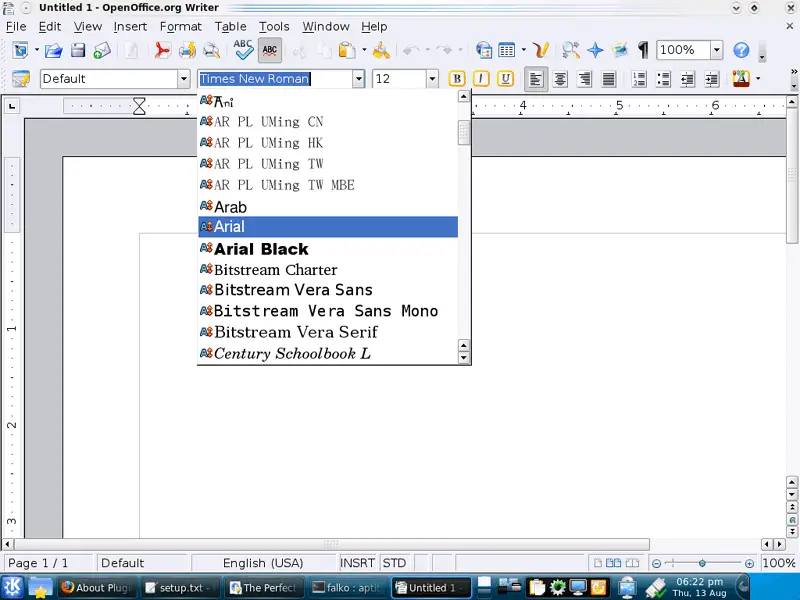The height and width of the screenshot is (600, 800).
Task: Click the INSRT status bar field
Action: pyautogui.click(x=357, y=563)
